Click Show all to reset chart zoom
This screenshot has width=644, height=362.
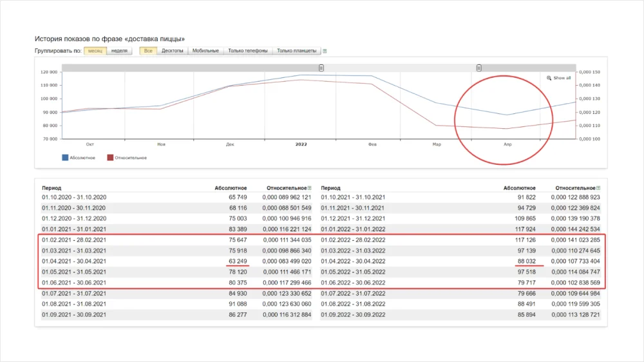[562, 78]
